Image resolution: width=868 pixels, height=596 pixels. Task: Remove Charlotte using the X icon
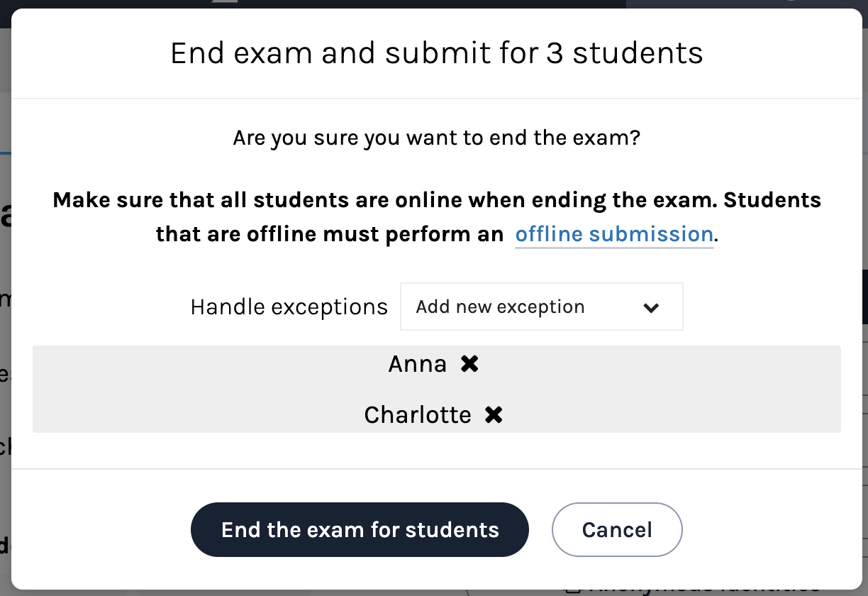(x=494, y=415)
